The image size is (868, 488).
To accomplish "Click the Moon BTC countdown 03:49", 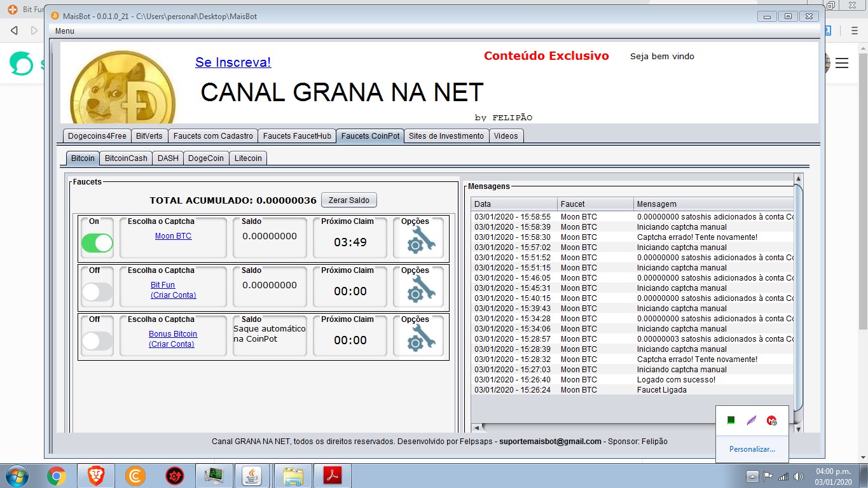I will (350, 242).
